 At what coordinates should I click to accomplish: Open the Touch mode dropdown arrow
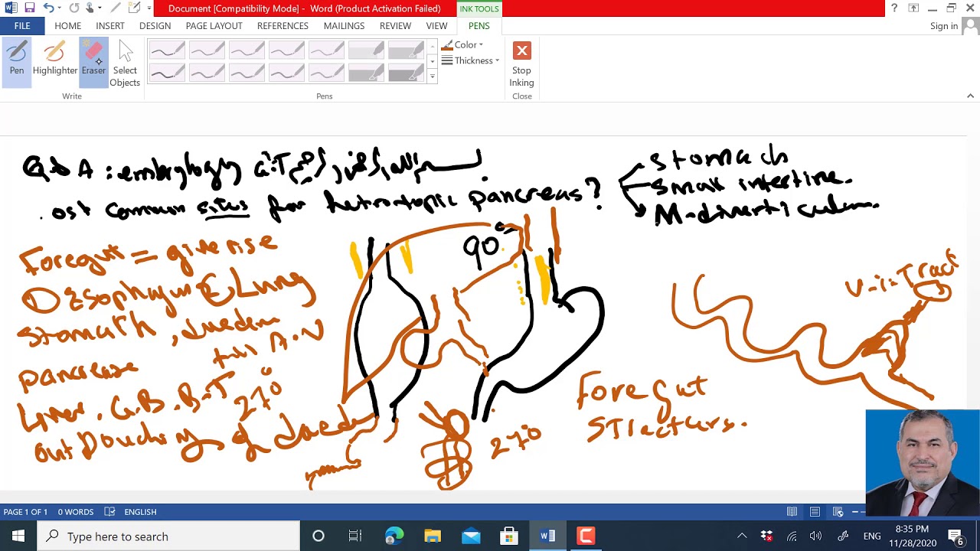pos(100,8)
